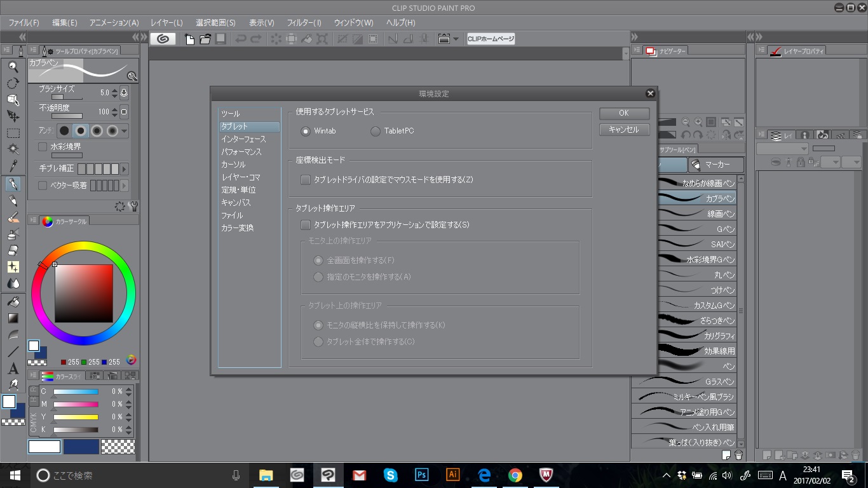Expand the 手ブレ補正 stabilization arrow
This screenshot has width=868, height=488.
(x=124, y=169)
